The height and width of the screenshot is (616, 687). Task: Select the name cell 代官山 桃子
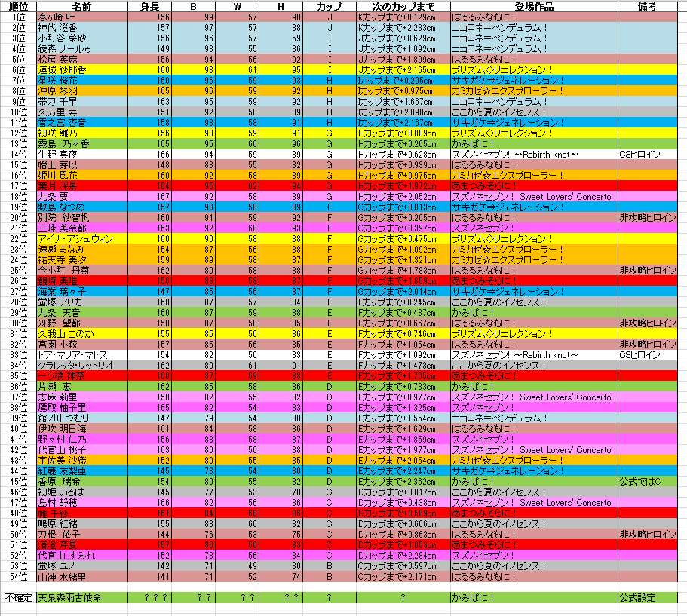[82, 450]
